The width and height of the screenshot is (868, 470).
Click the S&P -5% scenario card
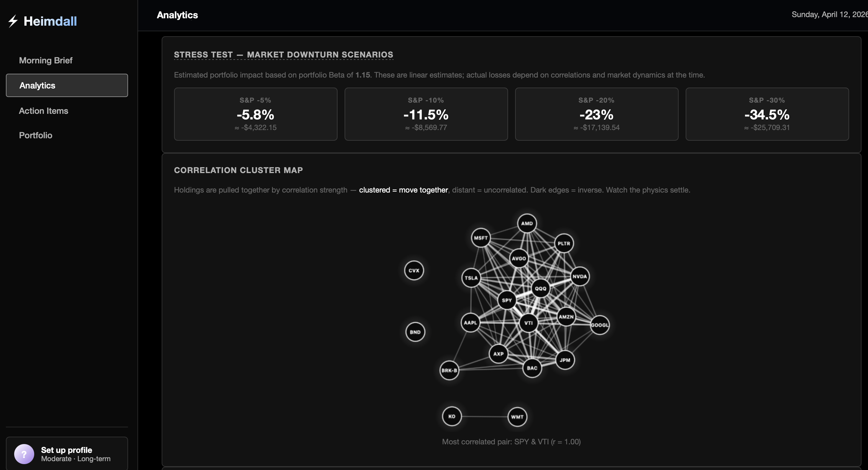[256, 114]
